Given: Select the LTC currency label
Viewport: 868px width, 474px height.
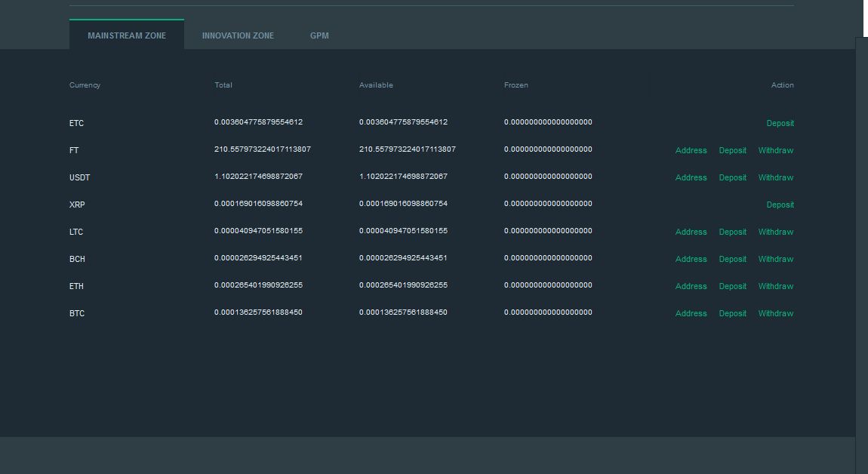Looking at the screenshot, I should (76, 232).
